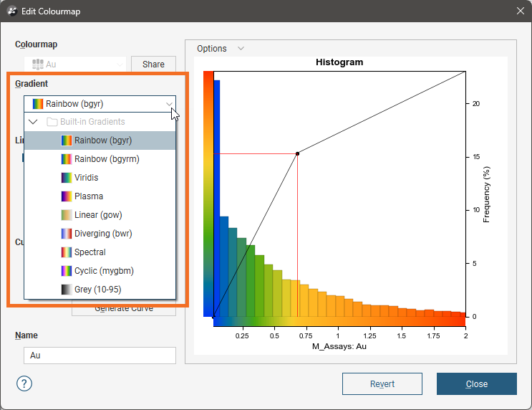Image resolution: width=532 pixels, height=410 pixels.
Task: Collapse the Built-in Gradients folder
Action: pyautogui.click(x=33, y=122)
